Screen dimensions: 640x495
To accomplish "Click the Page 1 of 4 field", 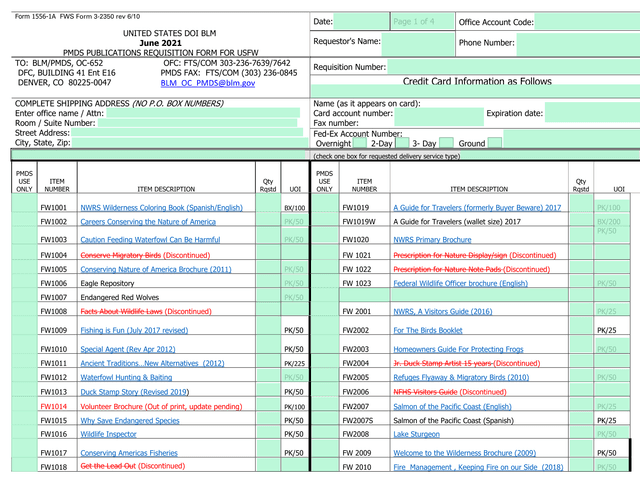I will coord(422,21).
